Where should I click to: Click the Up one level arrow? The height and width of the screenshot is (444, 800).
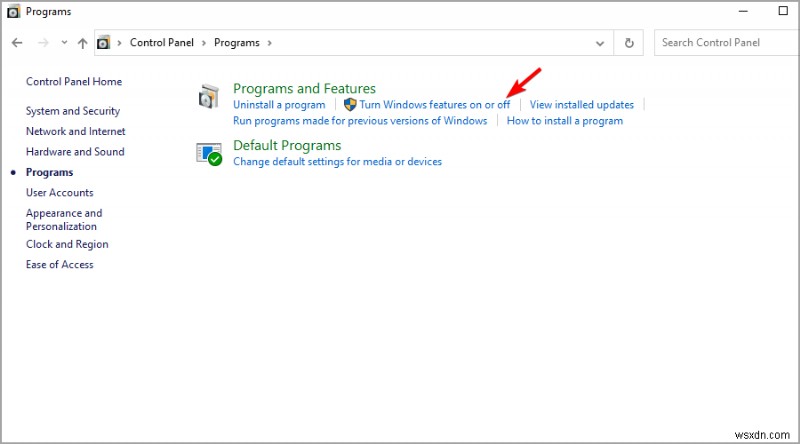pyautogui.click(x=82, y=43)
